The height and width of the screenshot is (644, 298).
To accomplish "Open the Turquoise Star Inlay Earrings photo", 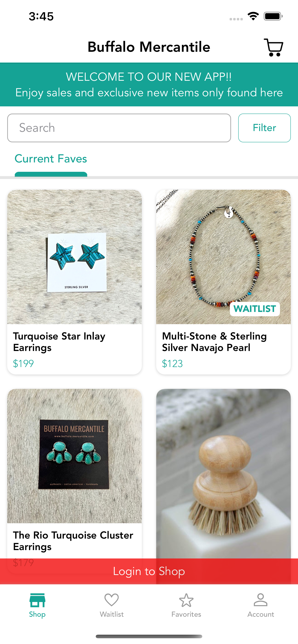I will (74, 257).
